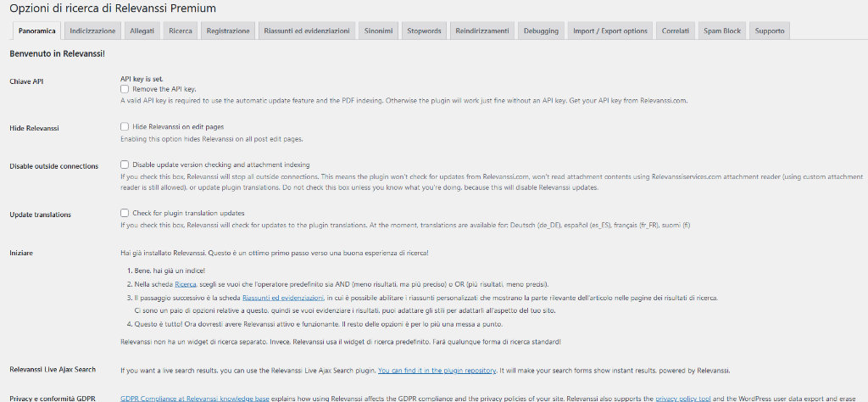
Task: Open Import / Export options tab
Action: [610, 31]
